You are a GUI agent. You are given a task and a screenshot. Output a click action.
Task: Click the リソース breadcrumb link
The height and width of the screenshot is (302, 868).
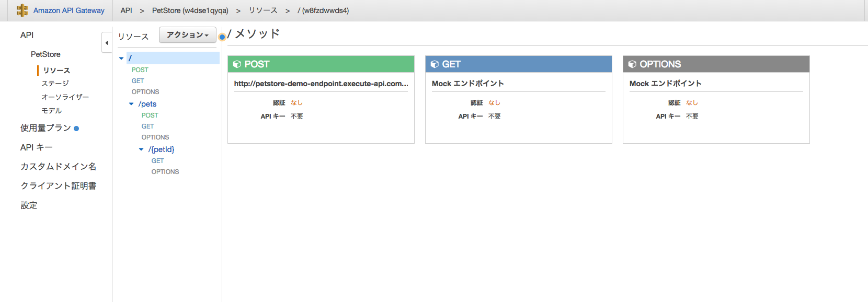263,10
